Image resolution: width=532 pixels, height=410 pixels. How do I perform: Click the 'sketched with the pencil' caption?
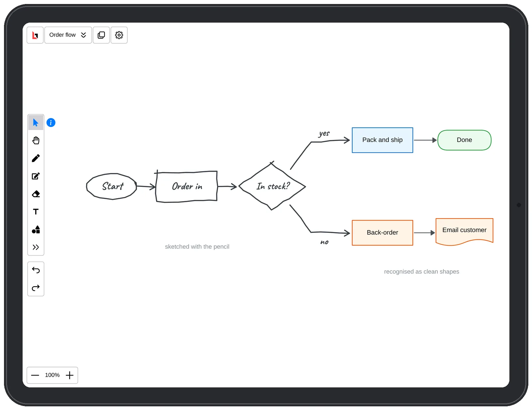click(x=197, y=247)
